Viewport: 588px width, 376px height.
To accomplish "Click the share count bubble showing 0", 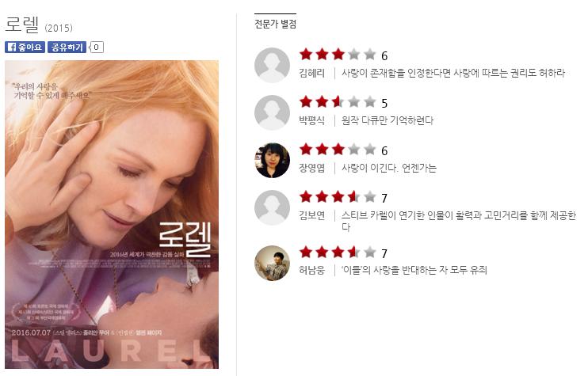I will (x=97, y=47).
